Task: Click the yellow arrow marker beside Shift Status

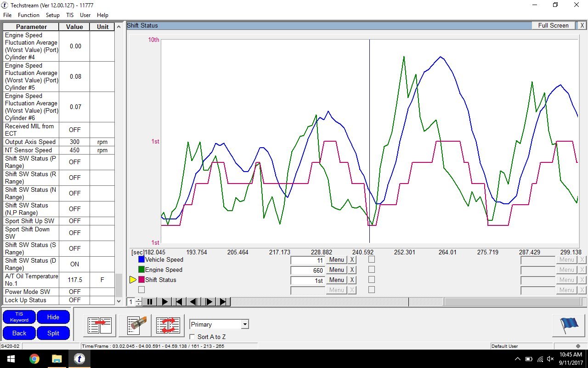Action: [133, 280]
